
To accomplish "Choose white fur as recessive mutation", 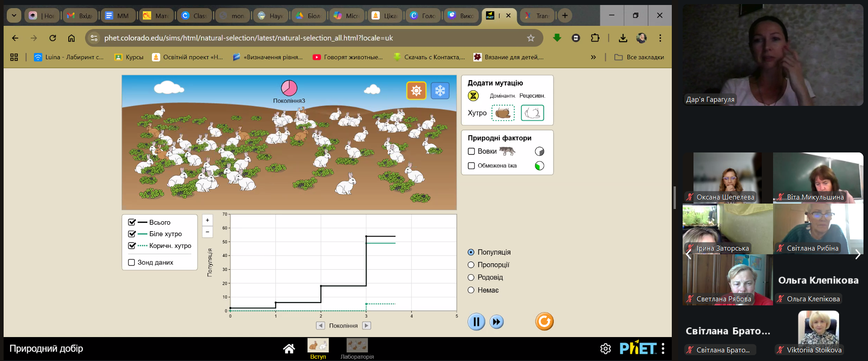I will (x=532, y=113).
